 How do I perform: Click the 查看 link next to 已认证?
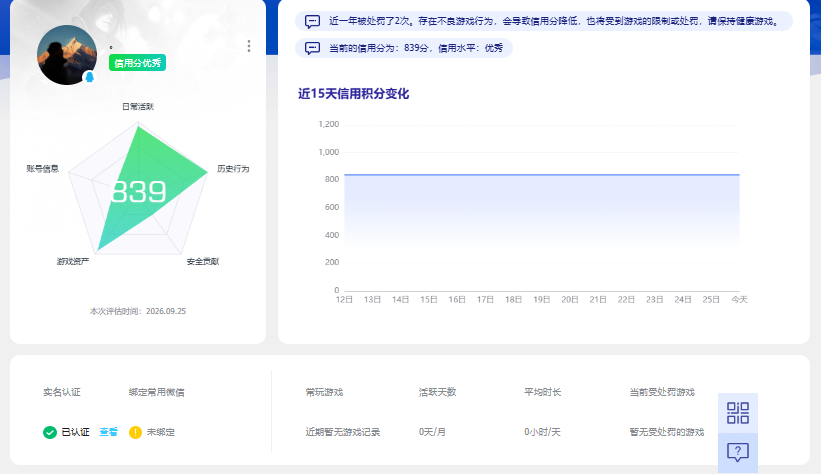[108, 432]
